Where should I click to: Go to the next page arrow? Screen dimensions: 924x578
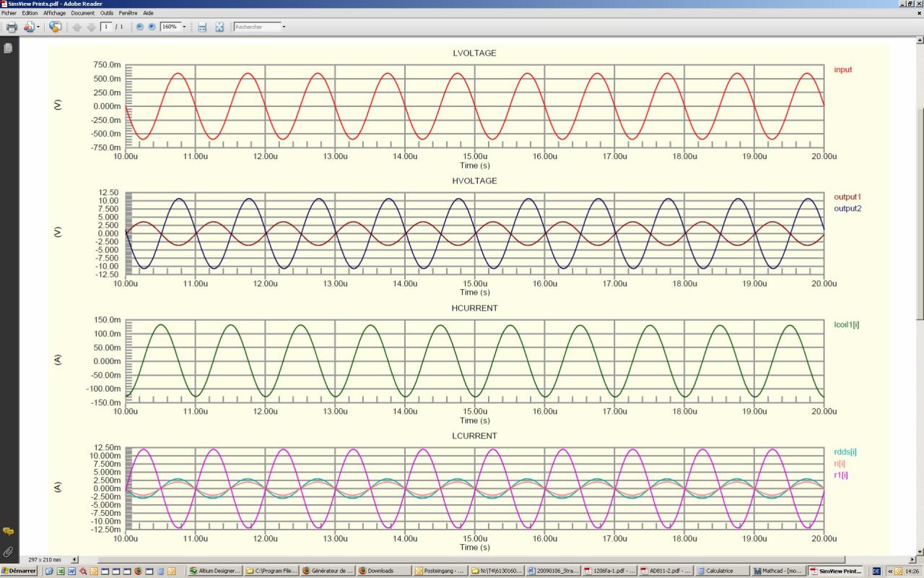coord(91,27)
